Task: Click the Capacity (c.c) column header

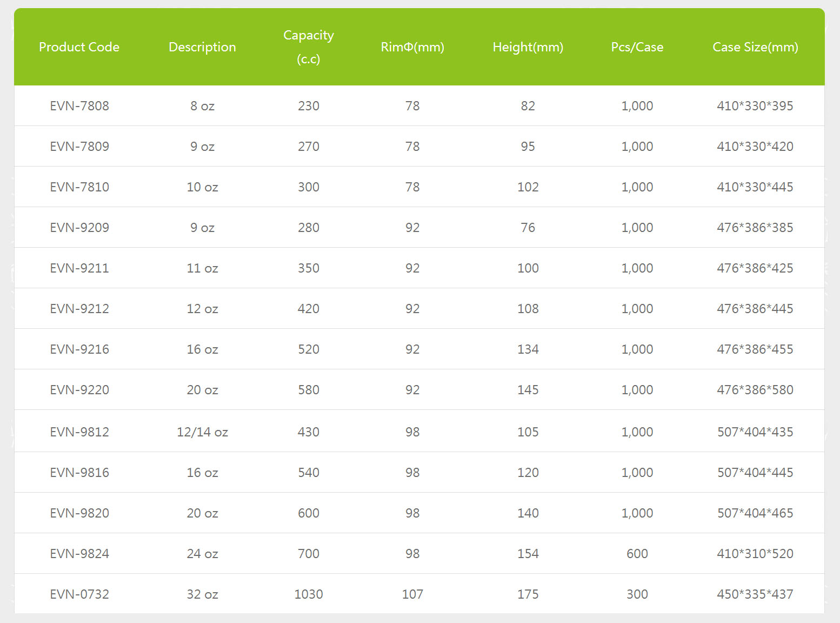Action: (x=308, y=47)
